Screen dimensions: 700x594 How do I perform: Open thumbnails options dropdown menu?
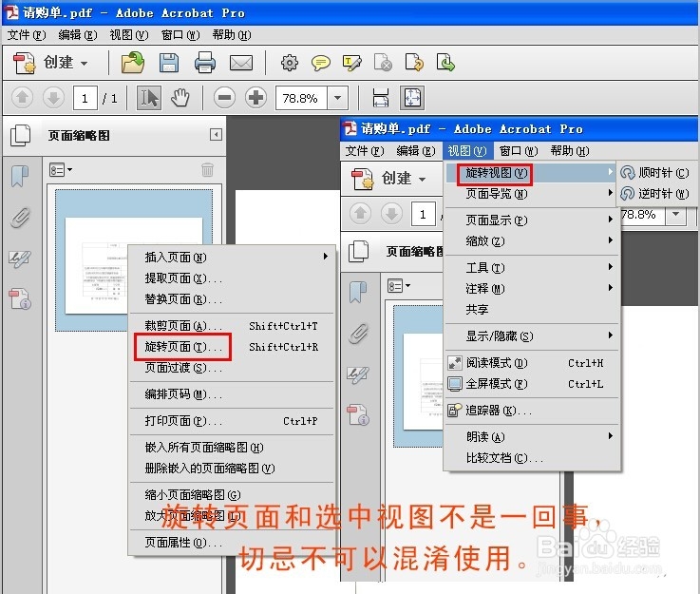pos(60,170)
